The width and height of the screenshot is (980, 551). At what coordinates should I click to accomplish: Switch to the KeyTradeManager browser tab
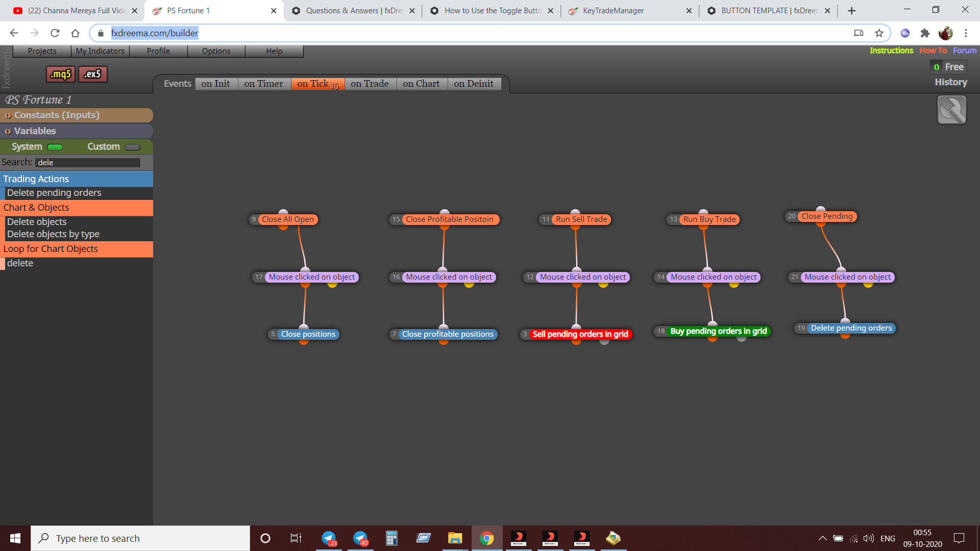(629, 11)
